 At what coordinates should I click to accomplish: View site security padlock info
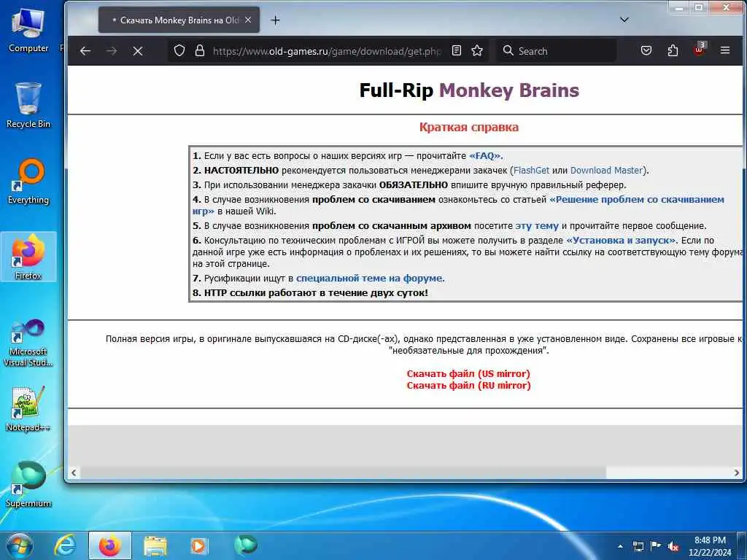coord(200,50)
